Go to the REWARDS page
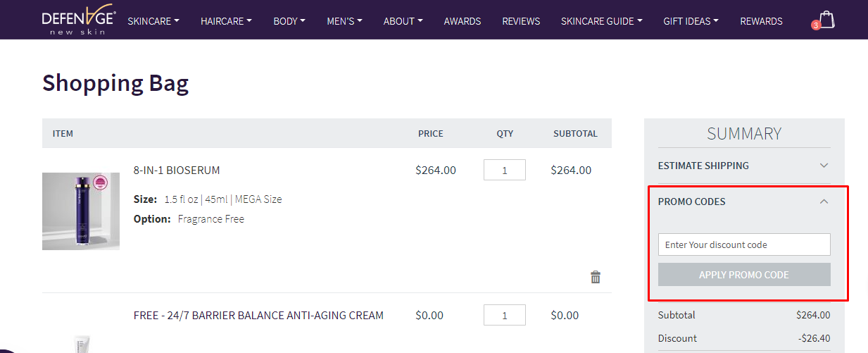 (761, 21)
